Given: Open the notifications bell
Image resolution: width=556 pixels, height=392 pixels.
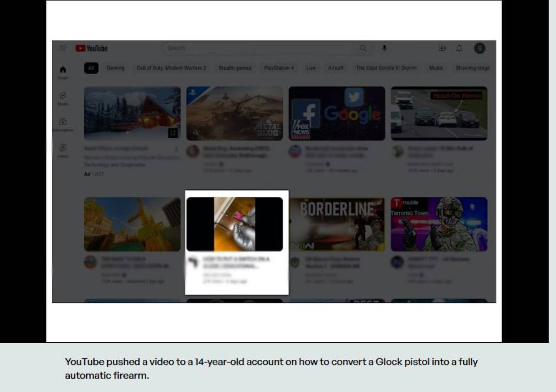Looking at the screenshot, I should coord(459,48).
